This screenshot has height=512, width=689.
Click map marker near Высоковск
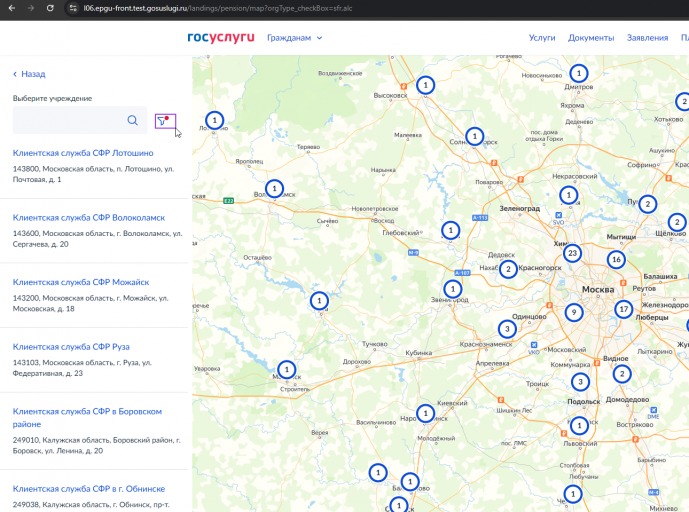point(425,85)
